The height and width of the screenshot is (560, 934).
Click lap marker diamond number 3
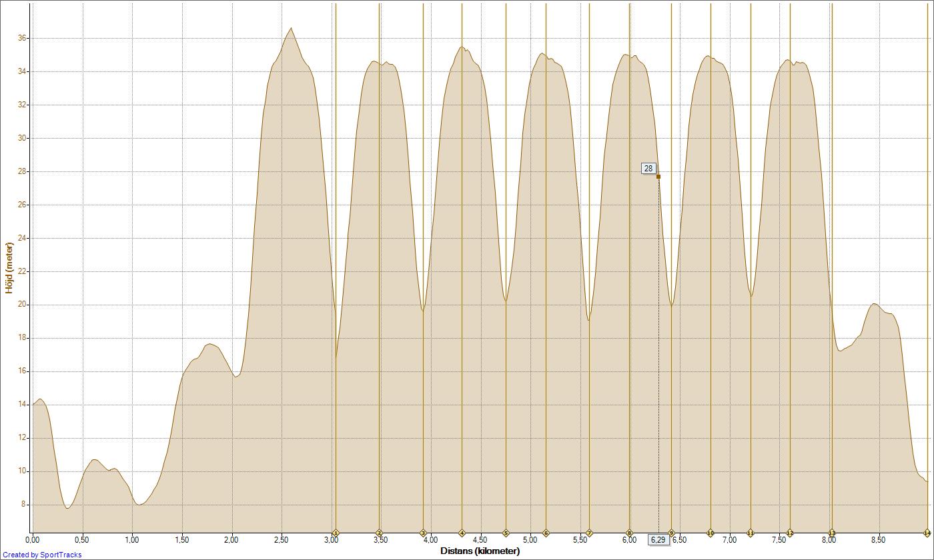(423, 533)
